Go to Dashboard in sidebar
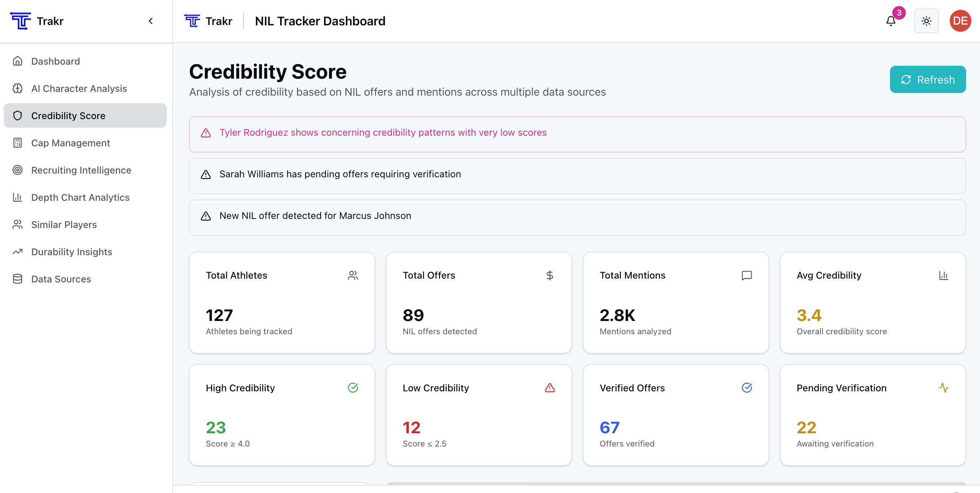The image size is (980, 493). (56, 61)
